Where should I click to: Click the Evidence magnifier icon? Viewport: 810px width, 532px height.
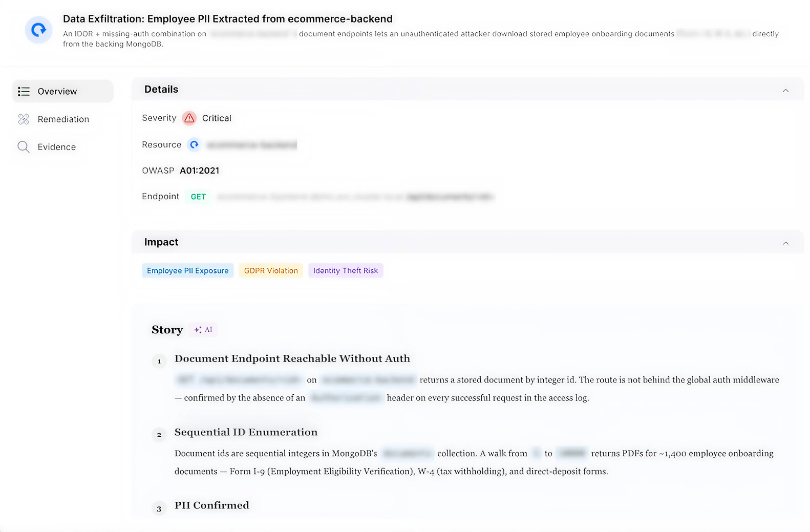(x=24, y=147)
